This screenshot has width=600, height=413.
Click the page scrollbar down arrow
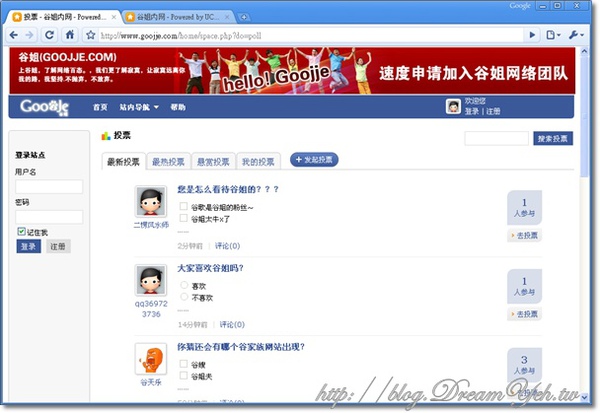(x=584, y=398)
